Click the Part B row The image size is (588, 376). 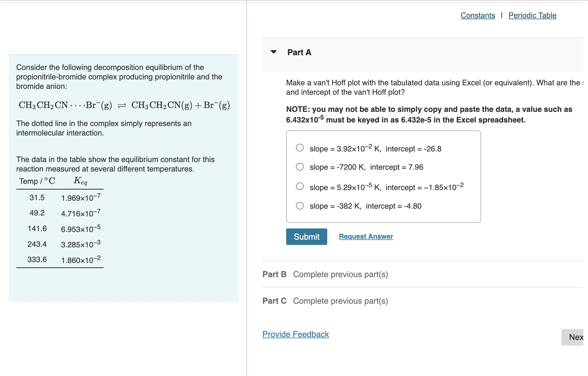click(325, 274)
